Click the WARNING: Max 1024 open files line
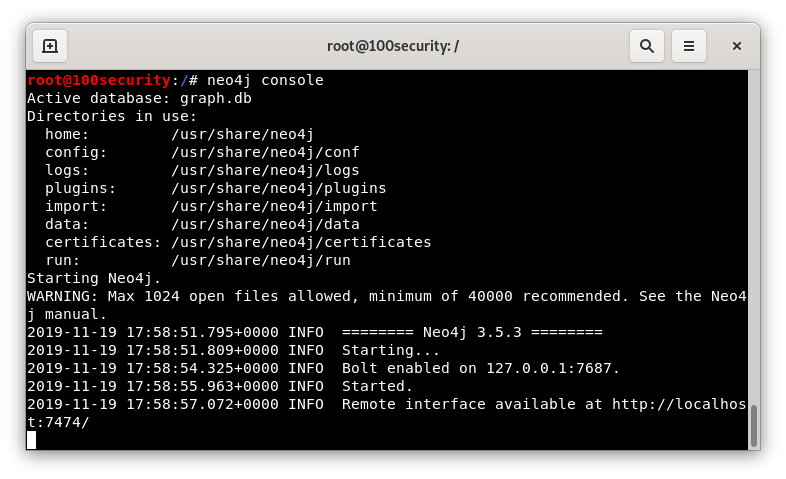 point(386,296)
